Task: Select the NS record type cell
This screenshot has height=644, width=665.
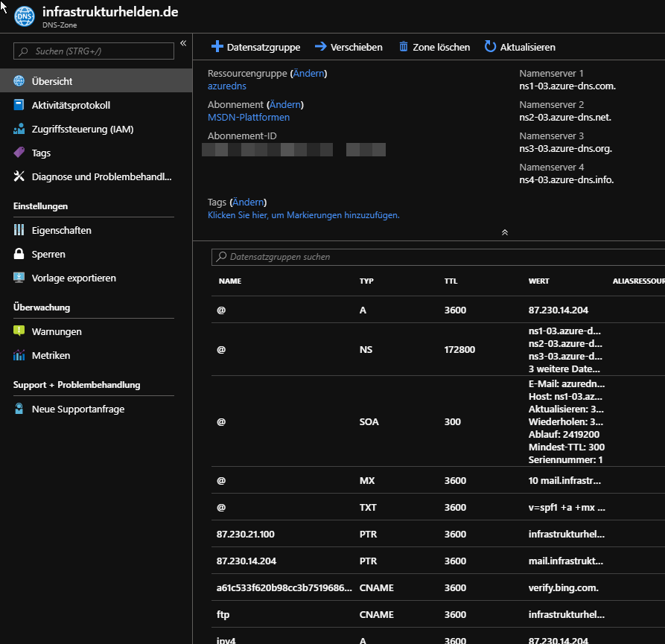Action: 366,349
